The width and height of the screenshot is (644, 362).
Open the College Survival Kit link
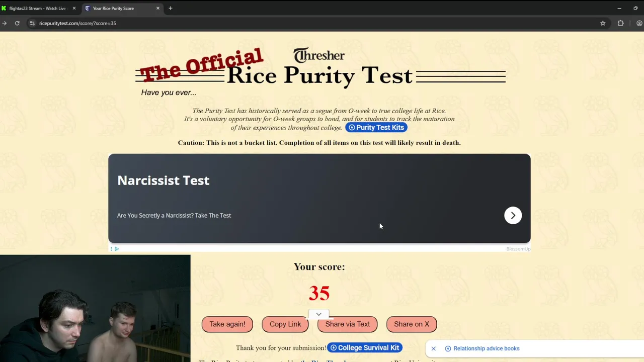[x=365, y=347]
